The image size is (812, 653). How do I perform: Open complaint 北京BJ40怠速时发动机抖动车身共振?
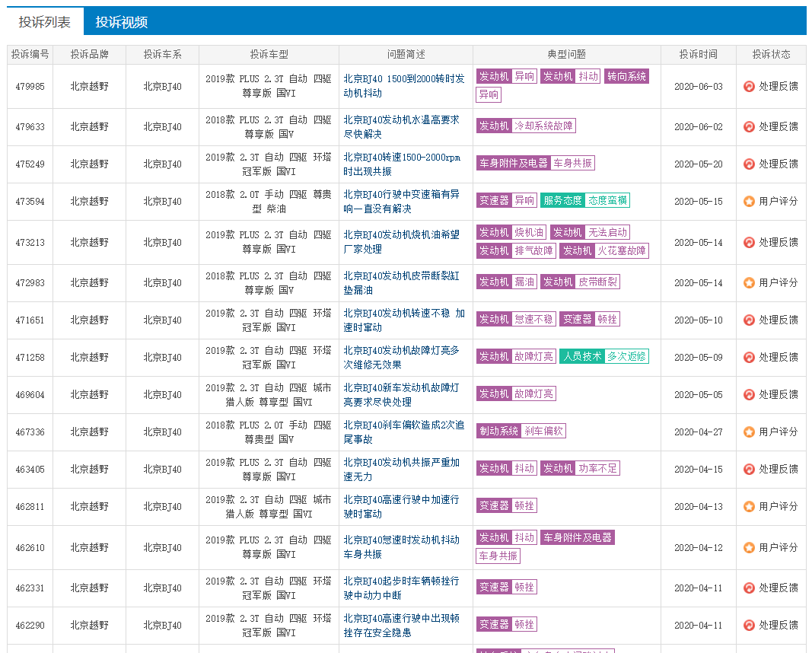401,547
